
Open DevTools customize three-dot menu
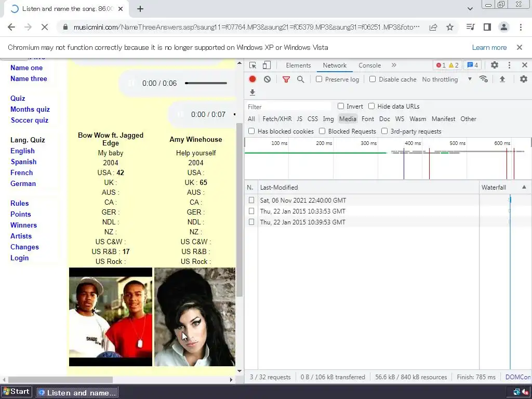point(509,65)
